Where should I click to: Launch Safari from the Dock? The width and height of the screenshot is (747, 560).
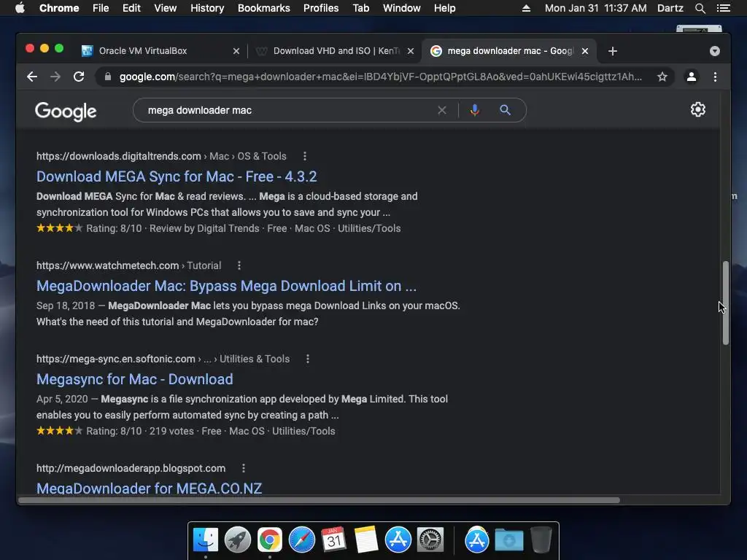pos(301,540)
